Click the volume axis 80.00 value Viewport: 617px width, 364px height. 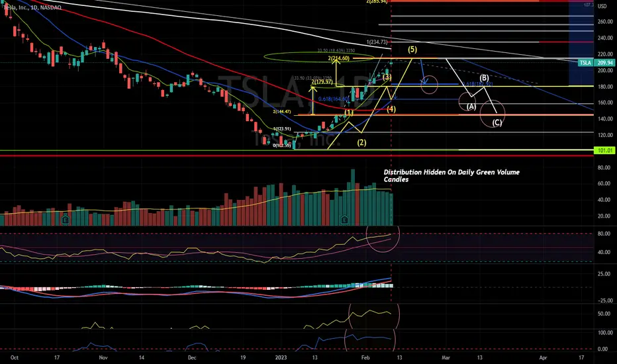[604, 167]
